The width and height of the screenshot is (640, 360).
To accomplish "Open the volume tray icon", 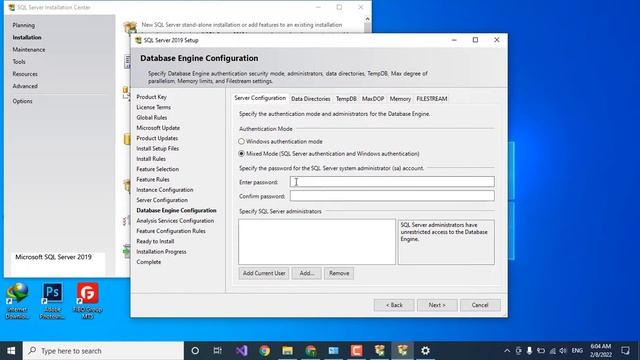I will (563, 351).
